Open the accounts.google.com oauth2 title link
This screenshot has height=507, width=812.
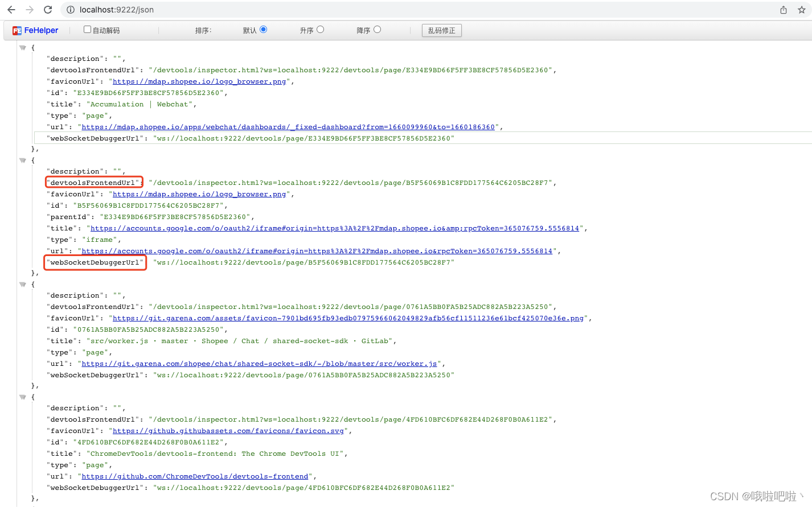(335, 228)
